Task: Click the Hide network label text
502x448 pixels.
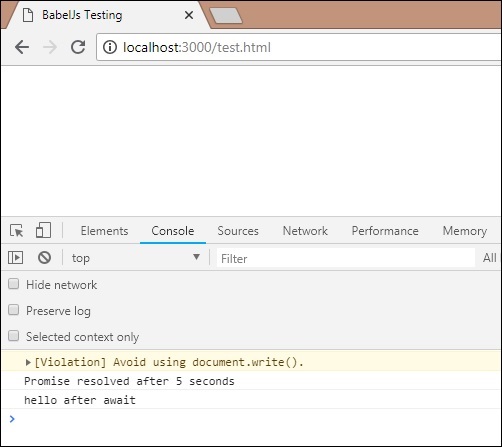Action: click(62, 285)
